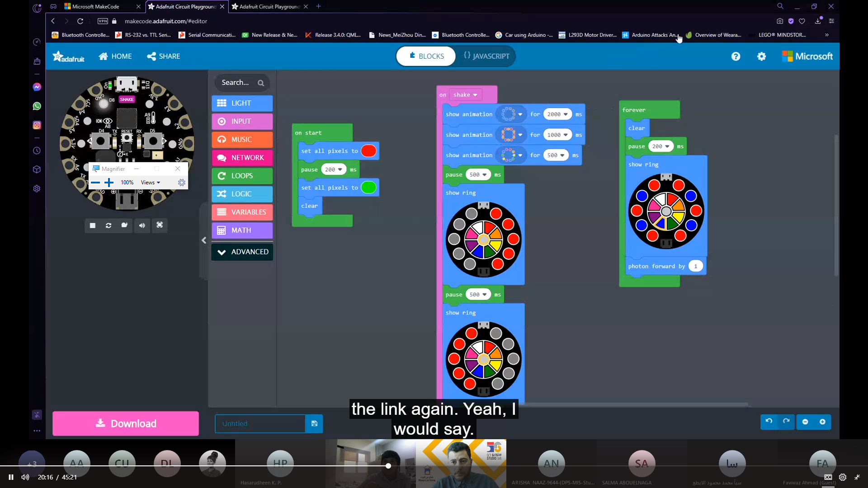Open first show animation pattern dropdown
The image size is (868, 488).
511,114
